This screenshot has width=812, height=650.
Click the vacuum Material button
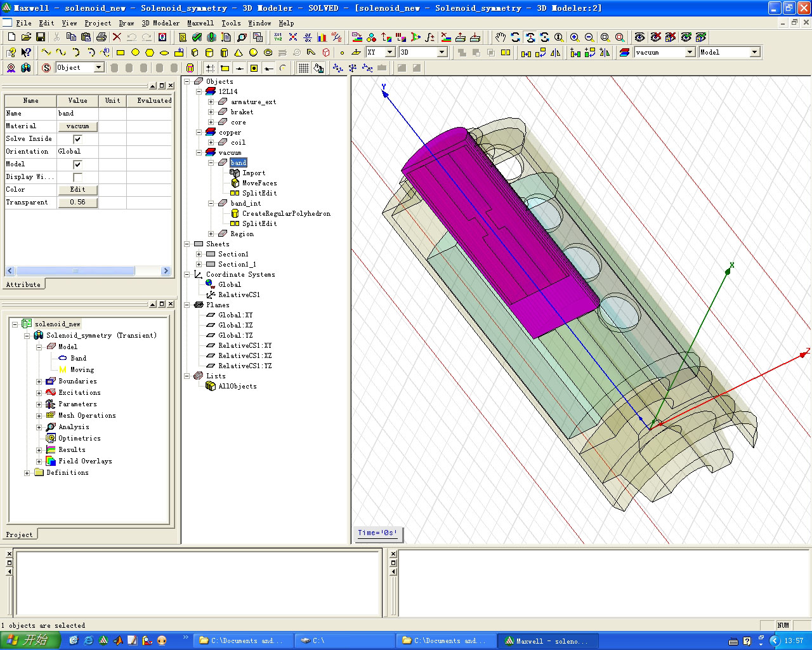point(78,126)
